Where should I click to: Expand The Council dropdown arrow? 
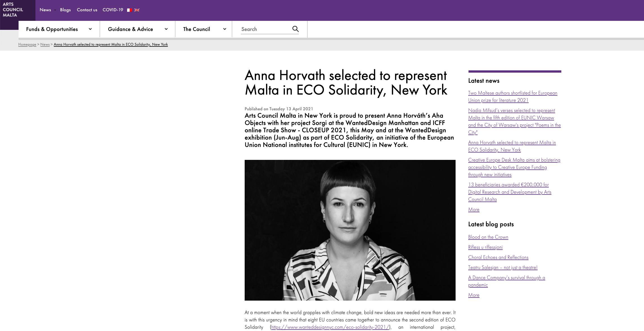[x=225, y=29]
